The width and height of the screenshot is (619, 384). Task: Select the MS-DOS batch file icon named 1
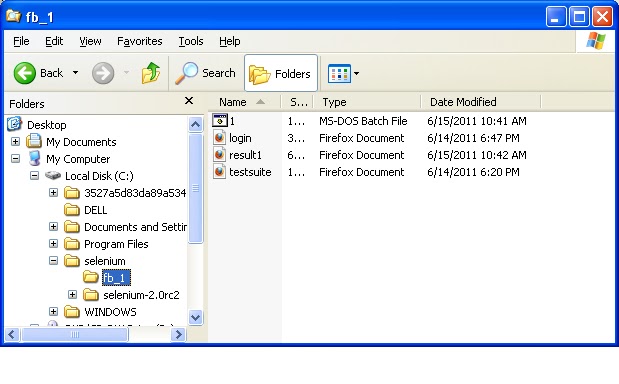[x=220, y=120]
